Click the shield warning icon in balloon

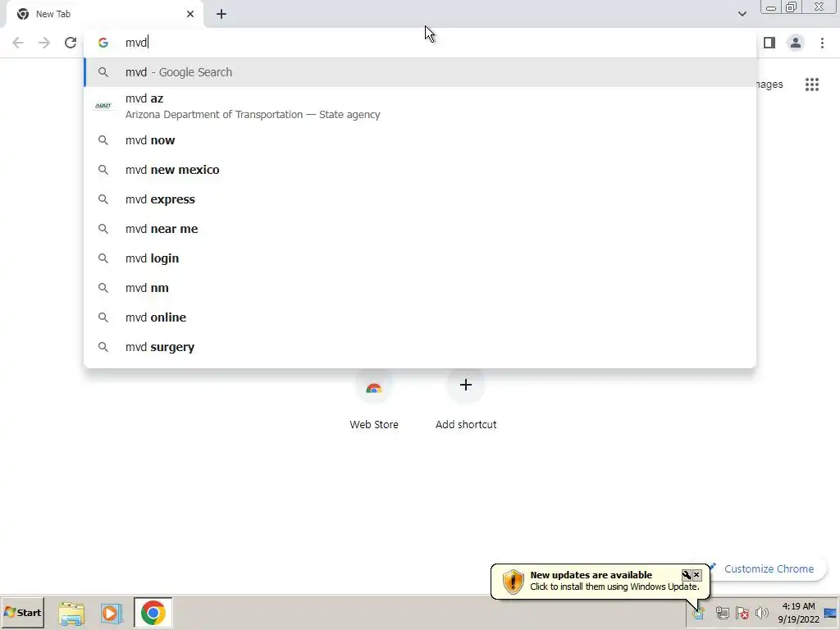pyautogui.click(x=513, y=582)
